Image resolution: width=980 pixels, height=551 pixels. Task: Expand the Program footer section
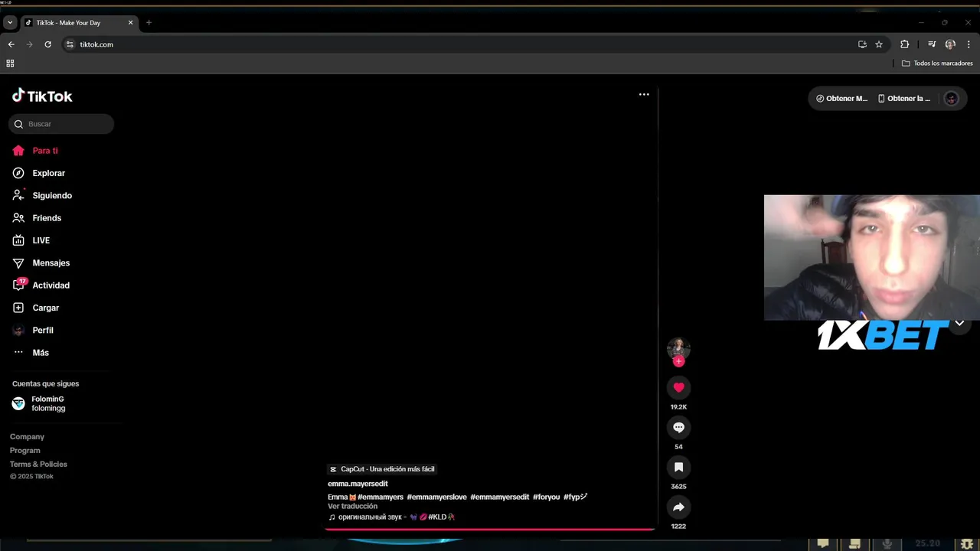(25, 451)
